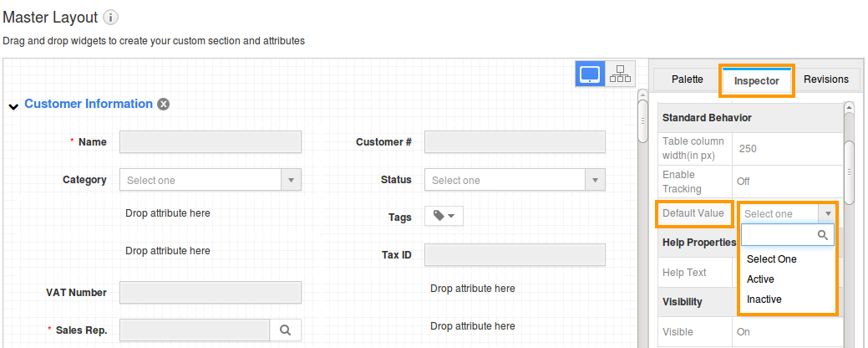Collapse the Customer Information section
Image resolution: width=868 pixels, height=348 pixels.
pos(13,106)
